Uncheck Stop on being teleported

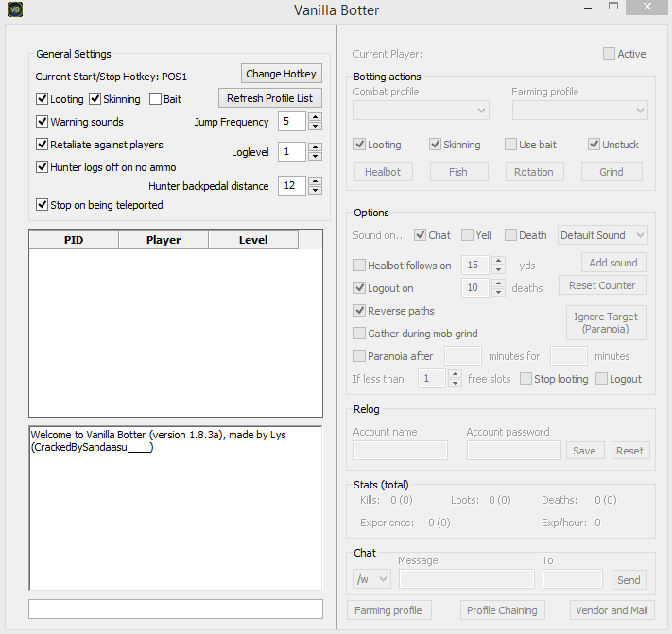tap(43, 205)
